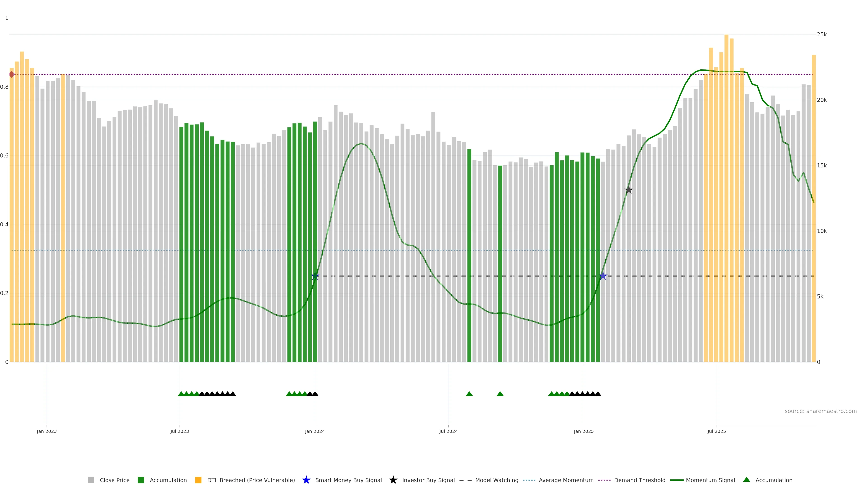Viewport: 868px width, 488px height.
Task: Click the Close Price legend swatch
Action: coord(91,480)
